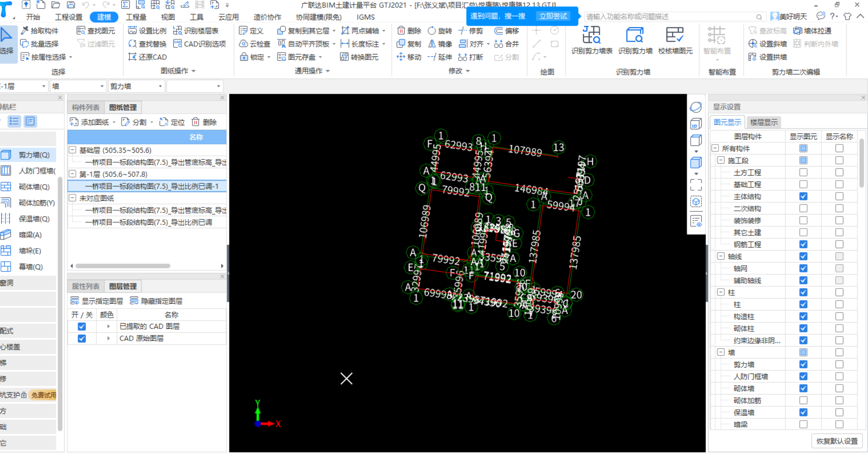The width and height of the screenshot is (868, 454).
Task: Start 识别剪力墙表 shear wall table recognition
Action: point(591,40)
